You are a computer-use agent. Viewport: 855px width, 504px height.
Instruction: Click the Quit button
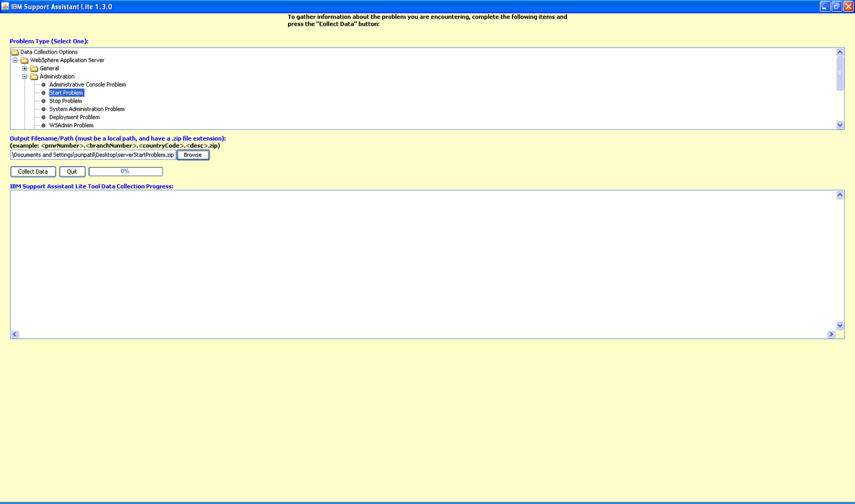72,172
